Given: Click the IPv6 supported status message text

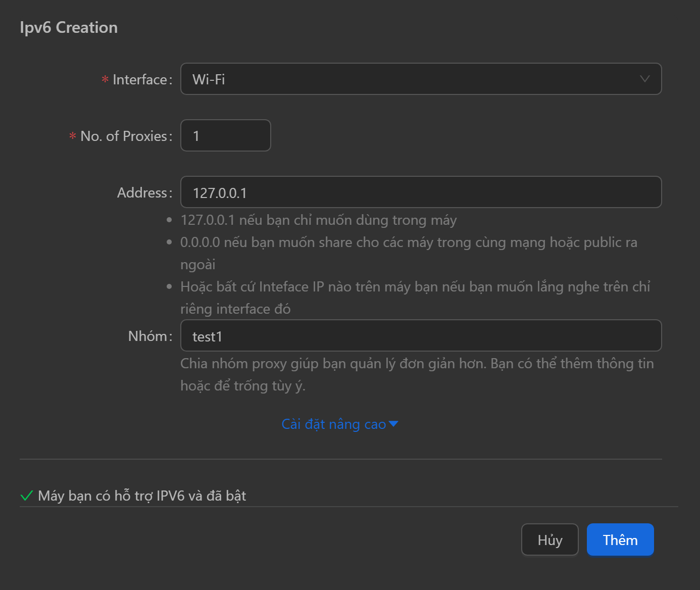Looking at the screenshot, I should click(142, 496).
